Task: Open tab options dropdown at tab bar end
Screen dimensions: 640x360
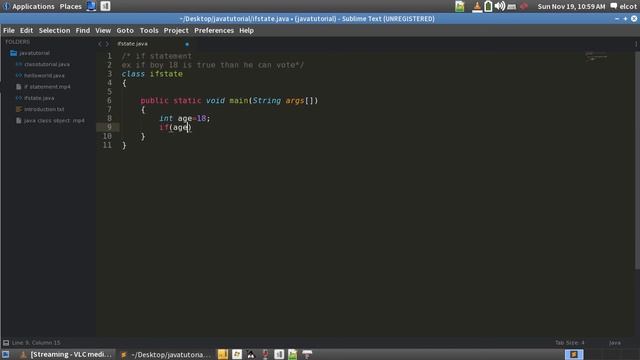Action: click(636, 44)
